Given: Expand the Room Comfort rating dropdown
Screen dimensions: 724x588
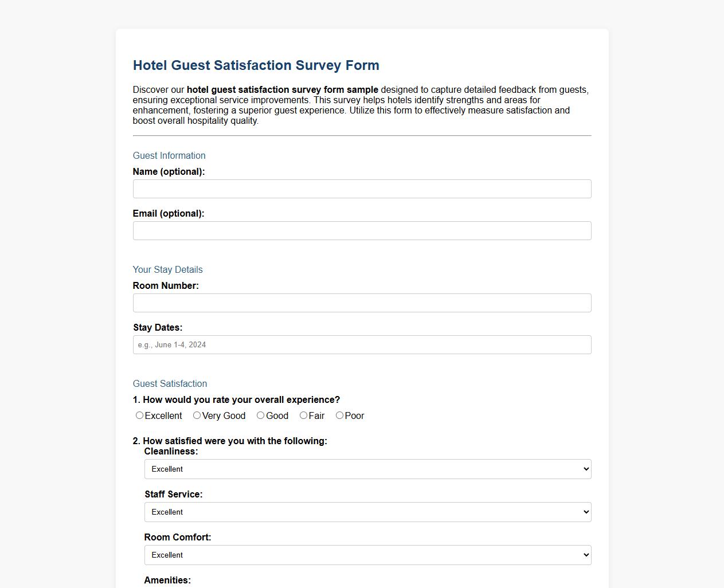Looking at the screenshot, I should (367, 555).
